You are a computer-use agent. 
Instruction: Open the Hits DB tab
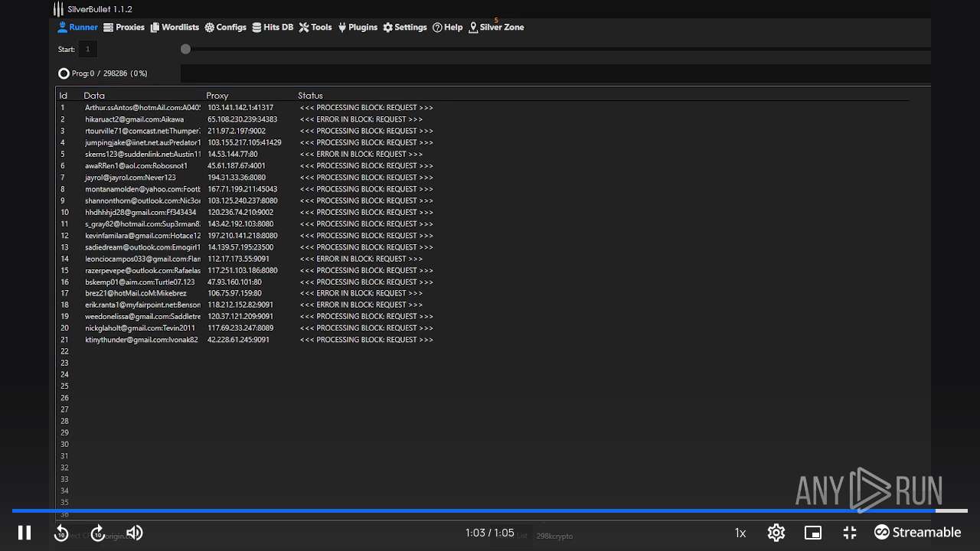tap(273, 28)
